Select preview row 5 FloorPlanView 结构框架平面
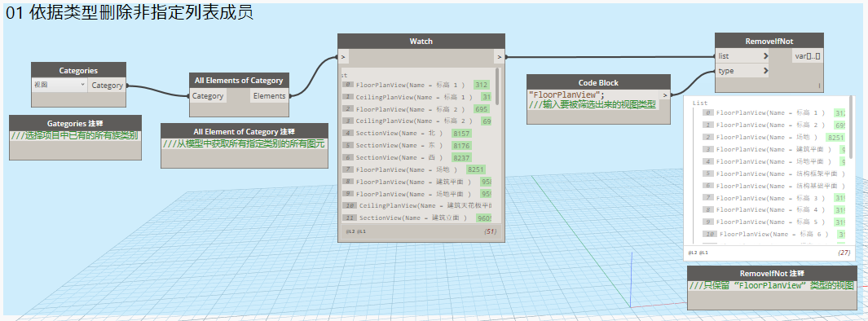The height and width of the screenshot is (321, 868). coord(773,174)
